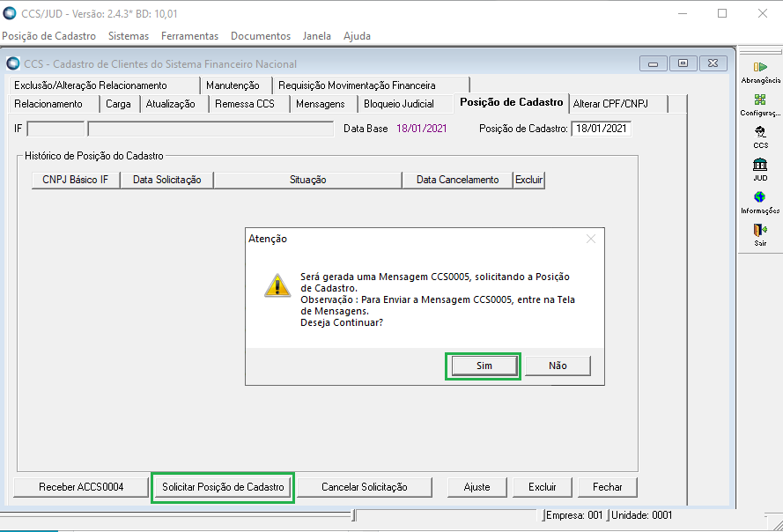The width and height of the screenshot is (783, 532).
Task: Select the JUD sidebar icon
Action: 760,170
